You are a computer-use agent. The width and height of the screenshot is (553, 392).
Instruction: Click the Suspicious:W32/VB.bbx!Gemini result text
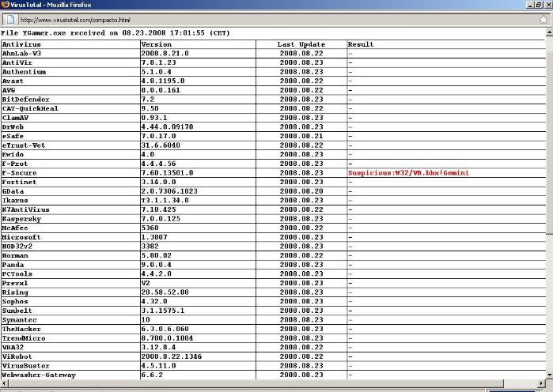(408, 173)
